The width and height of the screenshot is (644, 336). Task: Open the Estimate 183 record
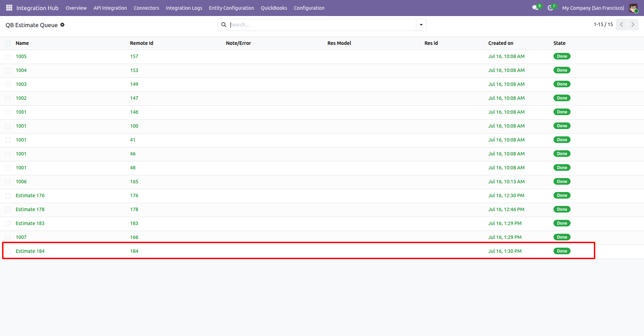30,223
